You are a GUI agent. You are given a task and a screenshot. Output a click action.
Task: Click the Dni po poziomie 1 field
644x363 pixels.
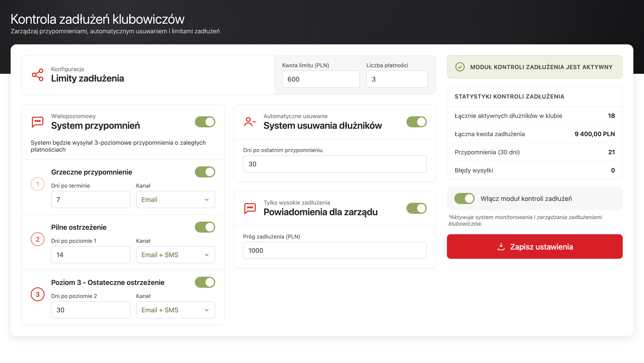(x=91, y=255)
